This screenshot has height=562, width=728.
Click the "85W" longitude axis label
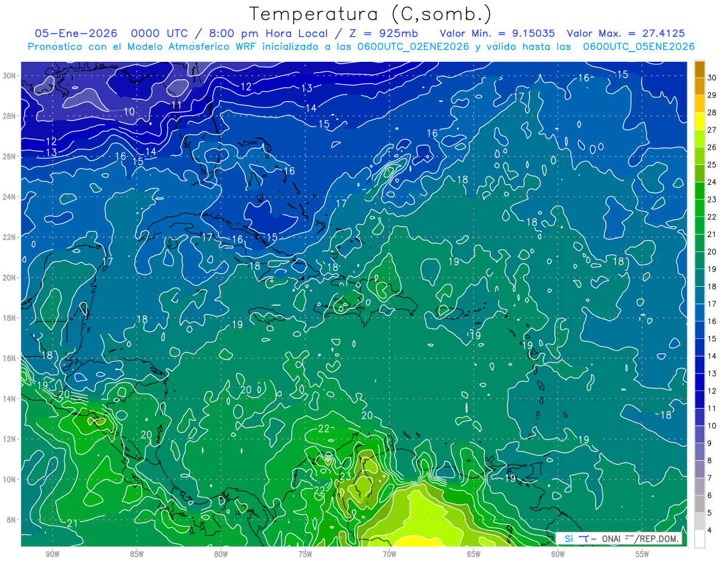tap(136, 554)
